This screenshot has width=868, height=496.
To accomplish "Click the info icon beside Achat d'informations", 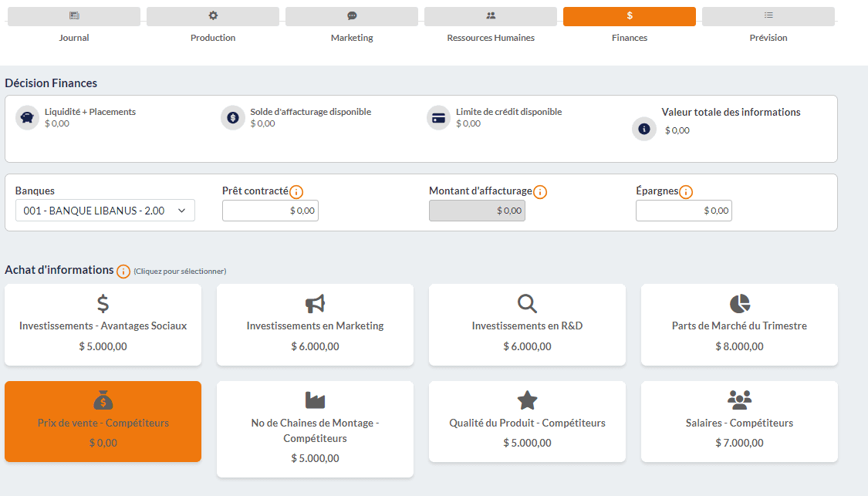I will [x=123, y=272].
